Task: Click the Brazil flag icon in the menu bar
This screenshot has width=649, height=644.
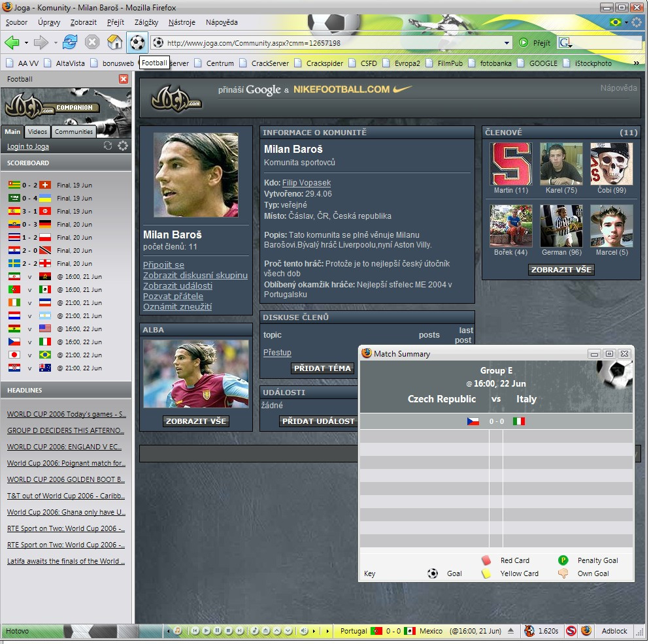Action: click(x=616, y=22)
